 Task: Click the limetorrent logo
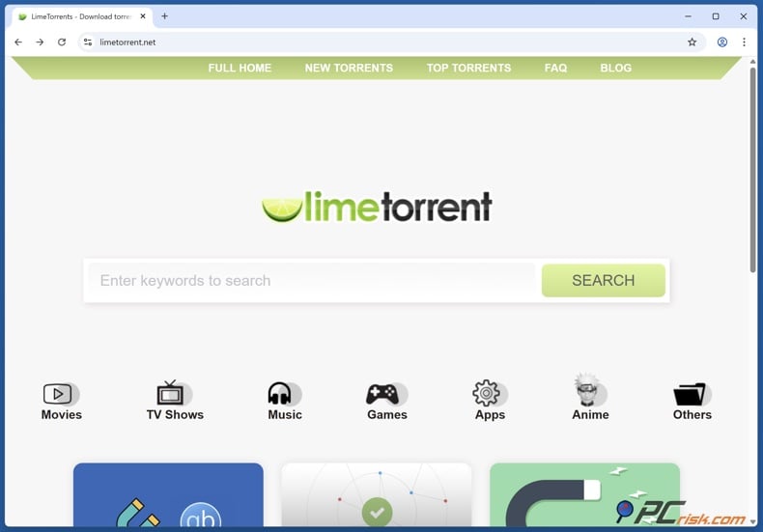point(377,207)
